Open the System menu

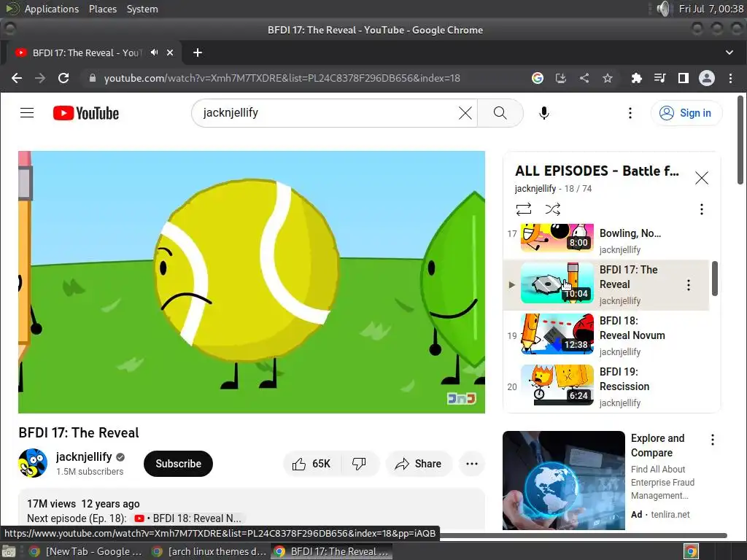point(142,9)
